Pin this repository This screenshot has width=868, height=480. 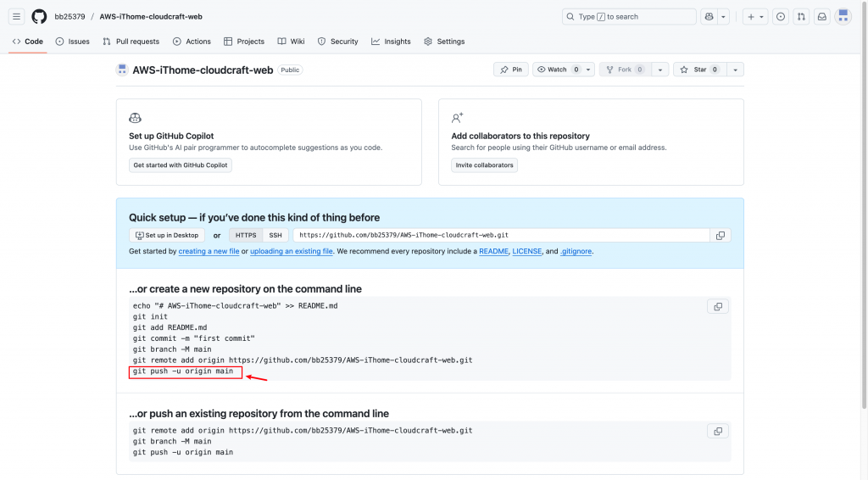511,70
